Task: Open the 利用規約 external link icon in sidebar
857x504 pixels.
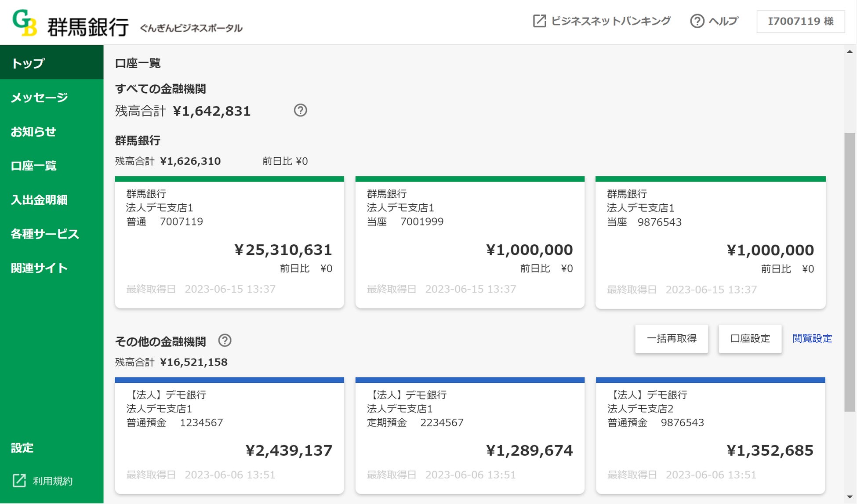Action: [19, 481]
